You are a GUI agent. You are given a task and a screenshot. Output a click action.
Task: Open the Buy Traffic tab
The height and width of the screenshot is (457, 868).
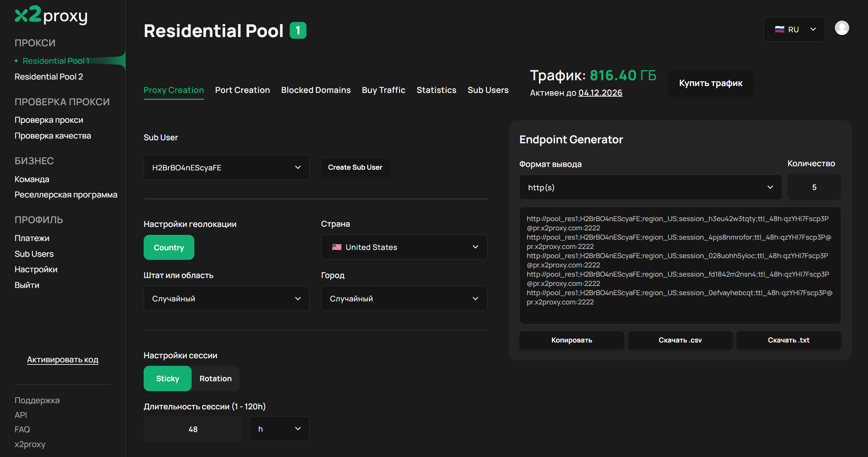(x=384, y=90)
